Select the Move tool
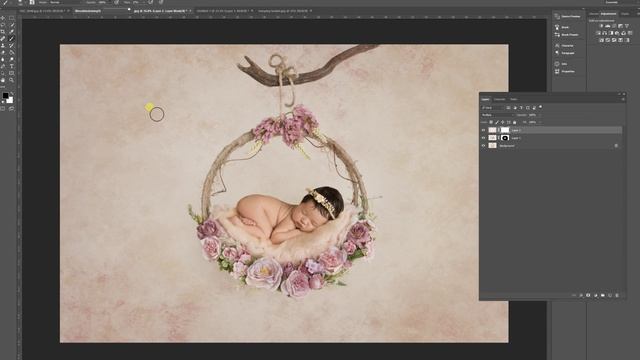640x360 pixels. 3,18
